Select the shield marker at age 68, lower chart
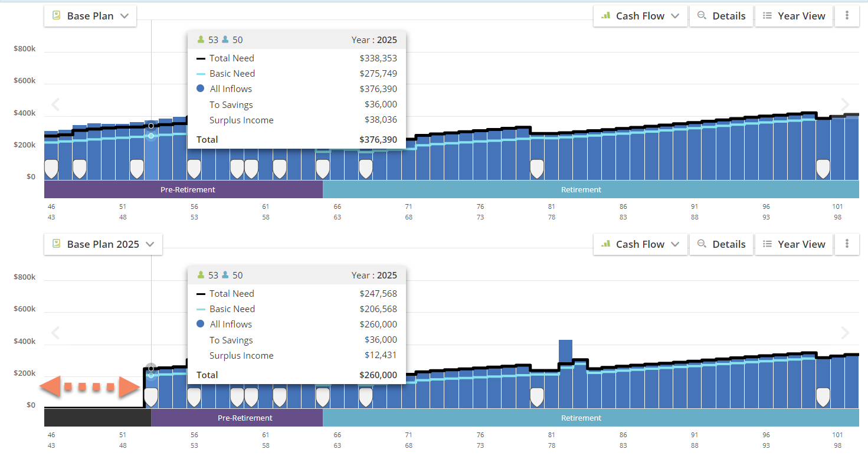The image size is (868, 459). pos(366,397)
